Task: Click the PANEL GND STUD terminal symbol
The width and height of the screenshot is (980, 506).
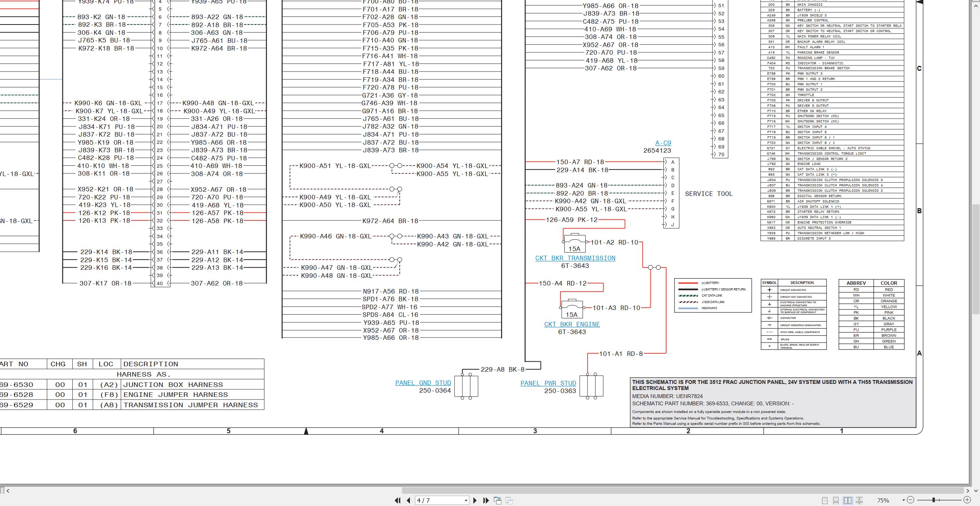Action: [466, 386]
